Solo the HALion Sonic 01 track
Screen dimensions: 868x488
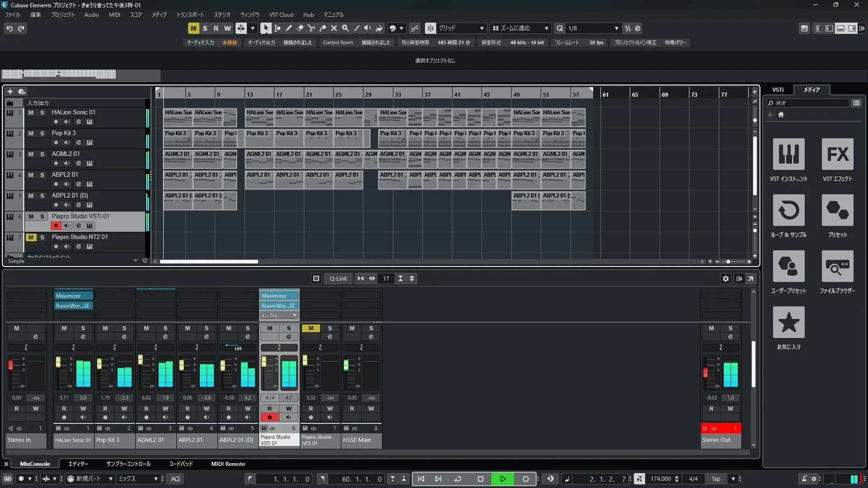point(42,113)
